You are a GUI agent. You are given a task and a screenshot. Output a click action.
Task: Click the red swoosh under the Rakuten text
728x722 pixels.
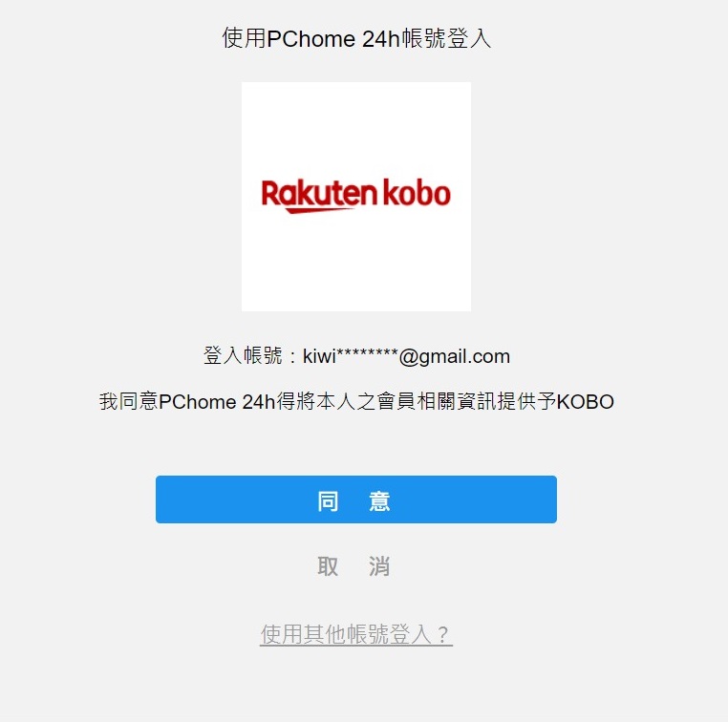318,210
